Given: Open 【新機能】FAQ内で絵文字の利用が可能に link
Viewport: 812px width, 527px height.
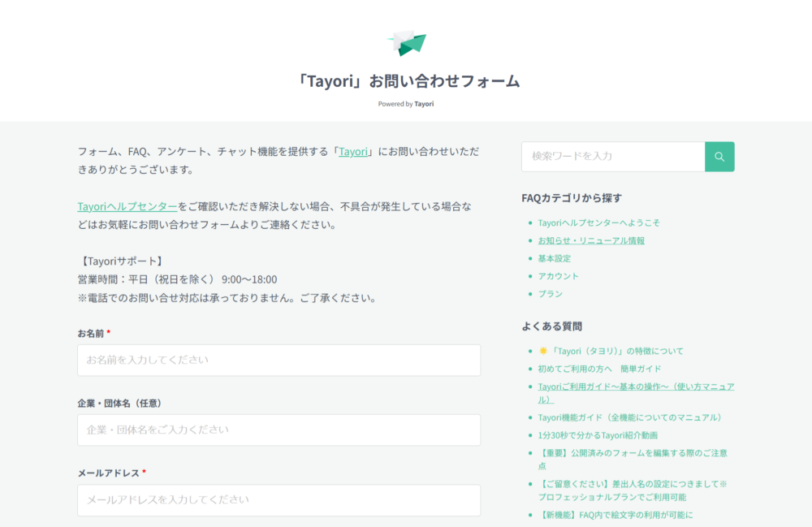Looking at the screenshot, I should coord(615,515).
